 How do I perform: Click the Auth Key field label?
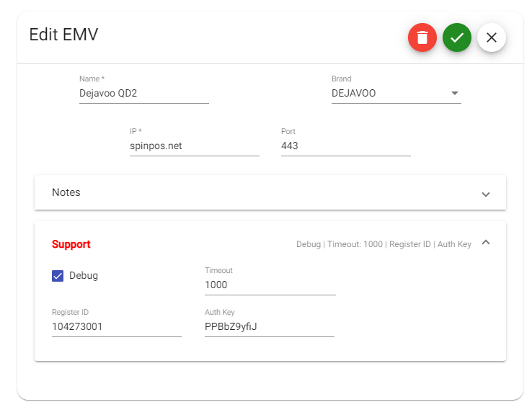pos(220,312)
